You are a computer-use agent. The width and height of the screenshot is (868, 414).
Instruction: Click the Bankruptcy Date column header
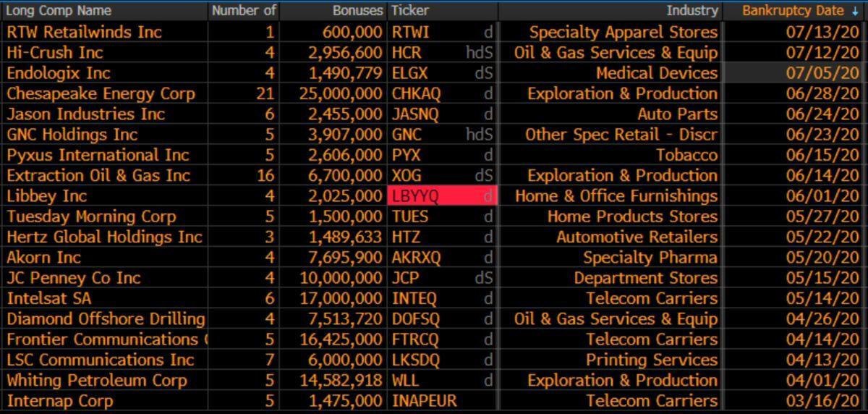(793, 11)
